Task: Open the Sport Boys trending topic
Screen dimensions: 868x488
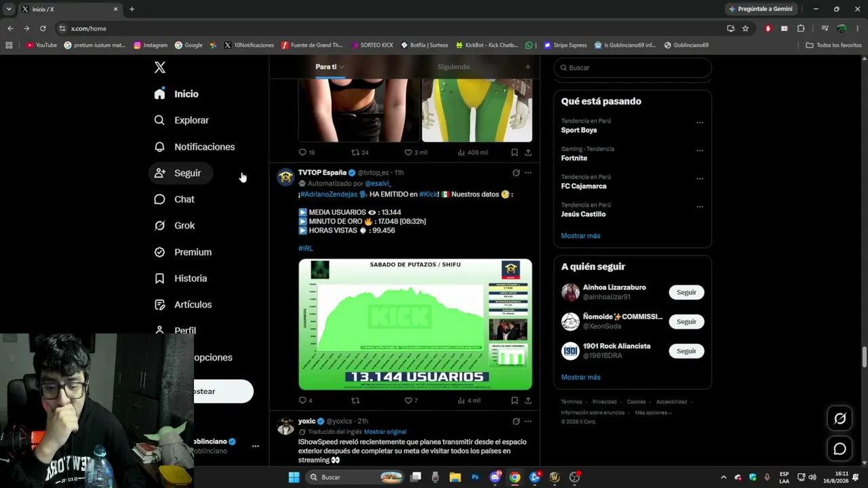Action: (579, 130)
